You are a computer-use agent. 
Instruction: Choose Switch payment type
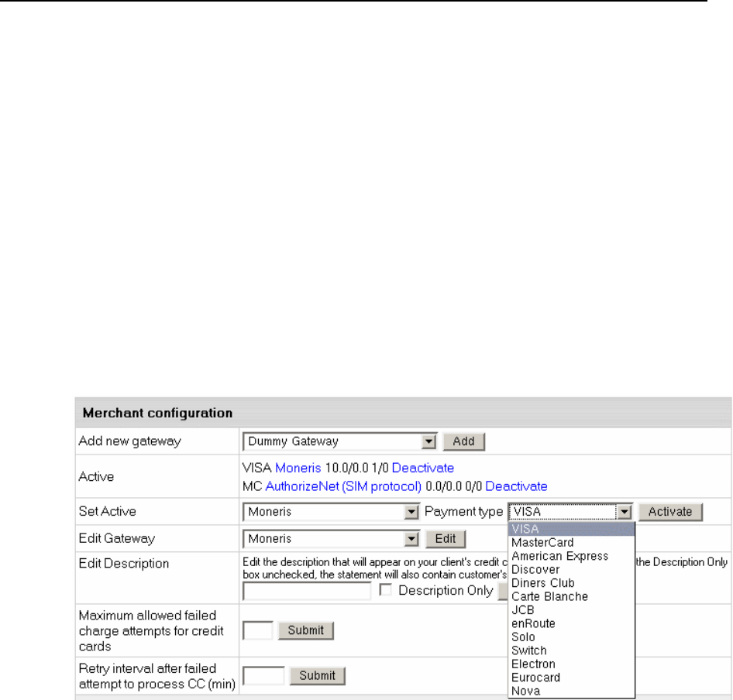click(571, 650)
